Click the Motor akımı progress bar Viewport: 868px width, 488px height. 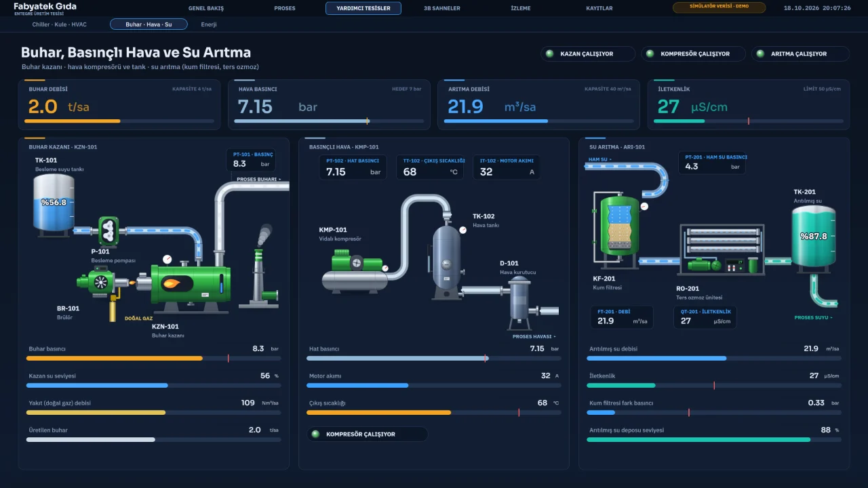(434, 385)
